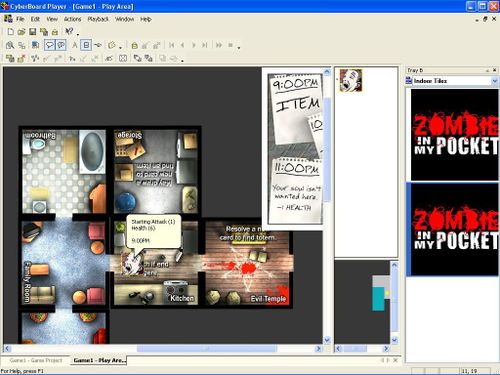Select the top Zombie in my Pocket tile
Screen dimensions: 500x375
pos(455,135)
